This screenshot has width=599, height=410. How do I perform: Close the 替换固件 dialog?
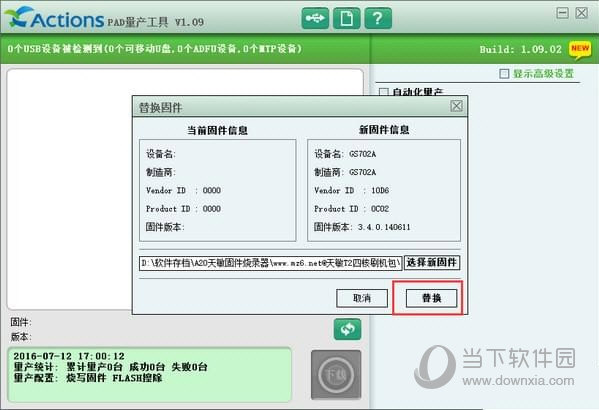(457, 106)
